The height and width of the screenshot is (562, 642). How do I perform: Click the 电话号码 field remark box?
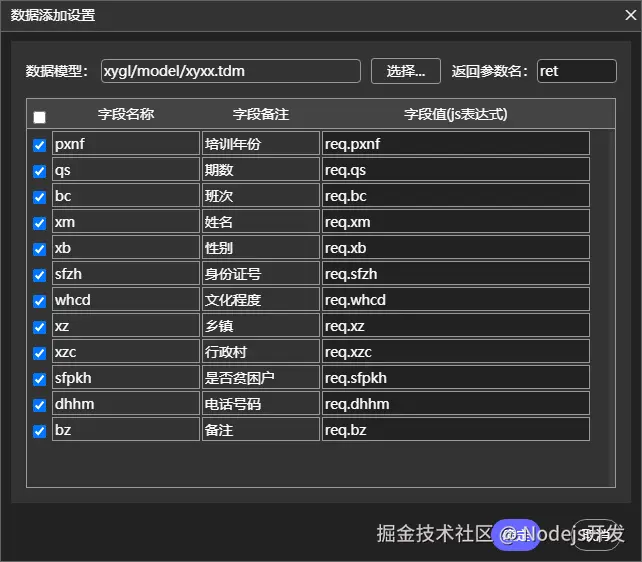tap(261, 403)
